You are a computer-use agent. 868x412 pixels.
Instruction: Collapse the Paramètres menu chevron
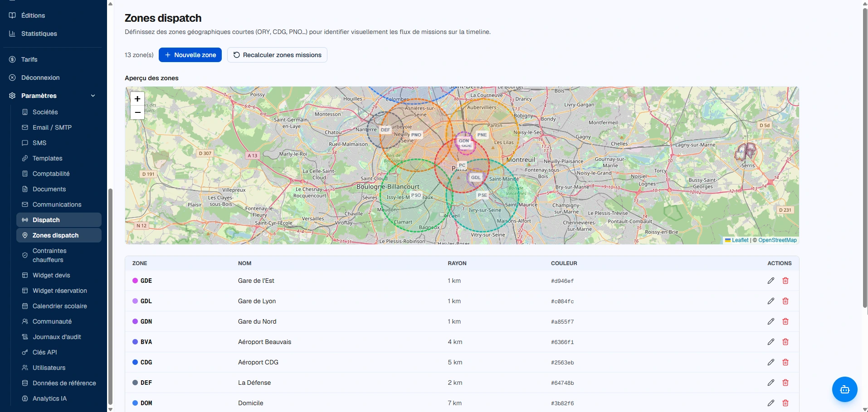pyautogui.click(x=93, y=96)
